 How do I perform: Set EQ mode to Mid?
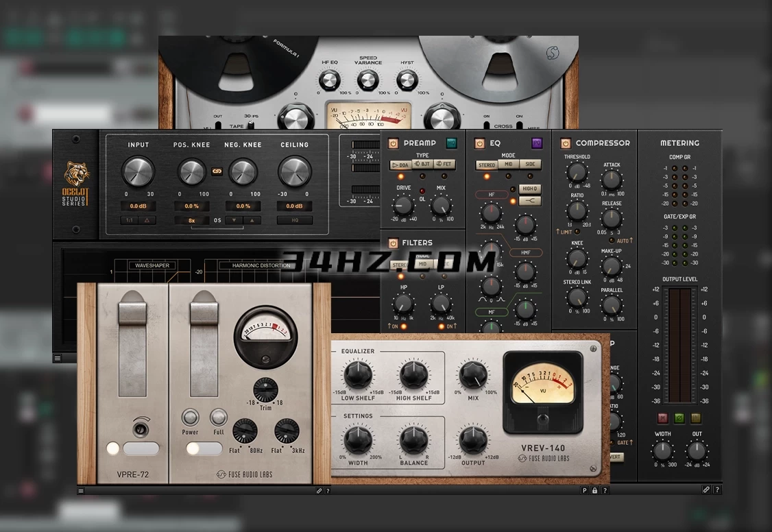click(509, 165)
